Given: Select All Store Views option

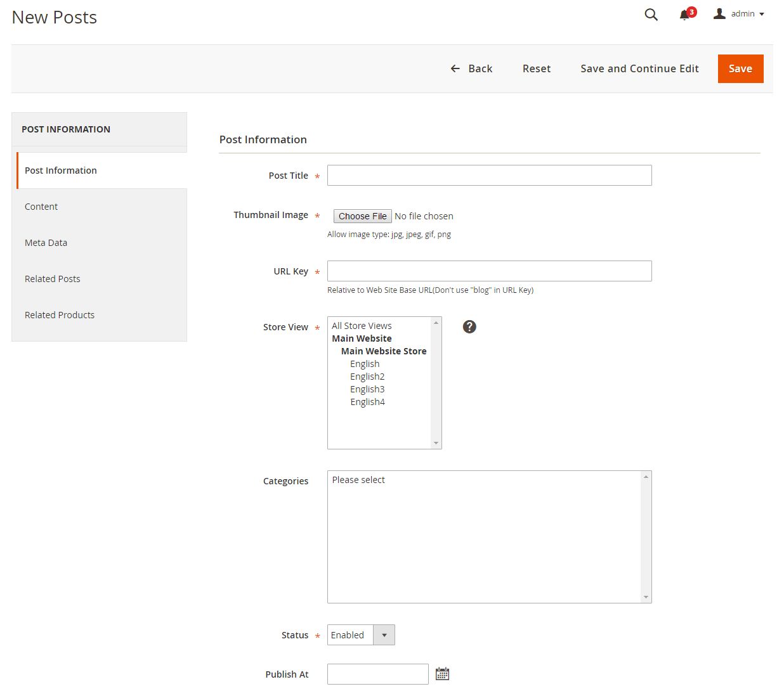Looking at the screenshot, I should tap(362, 326).
